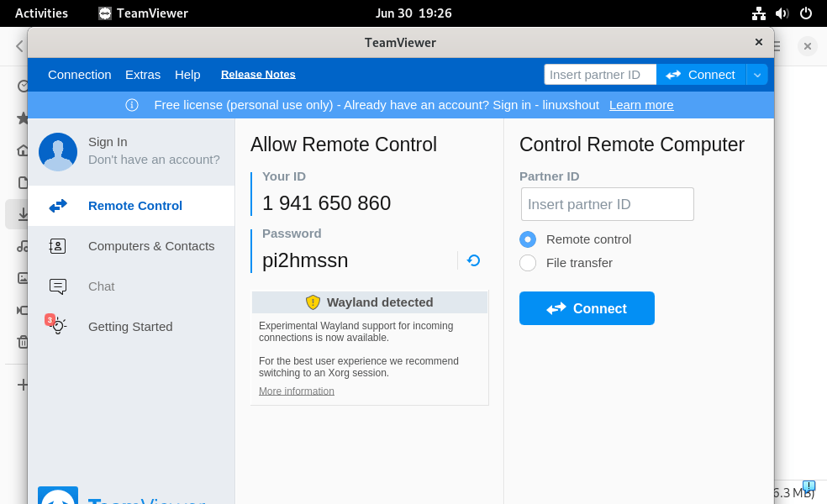Image resolution: width=827 pixels, height=504 pixels.
Task: Click the Allow Remote Control heading
Action: pyautogui.click(x=344, y=144)
